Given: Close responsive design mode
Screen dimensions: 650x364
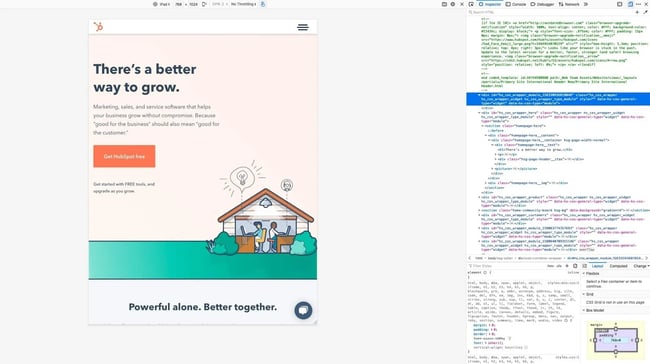Looking at the screenshot, I should [x=462, y=4].
